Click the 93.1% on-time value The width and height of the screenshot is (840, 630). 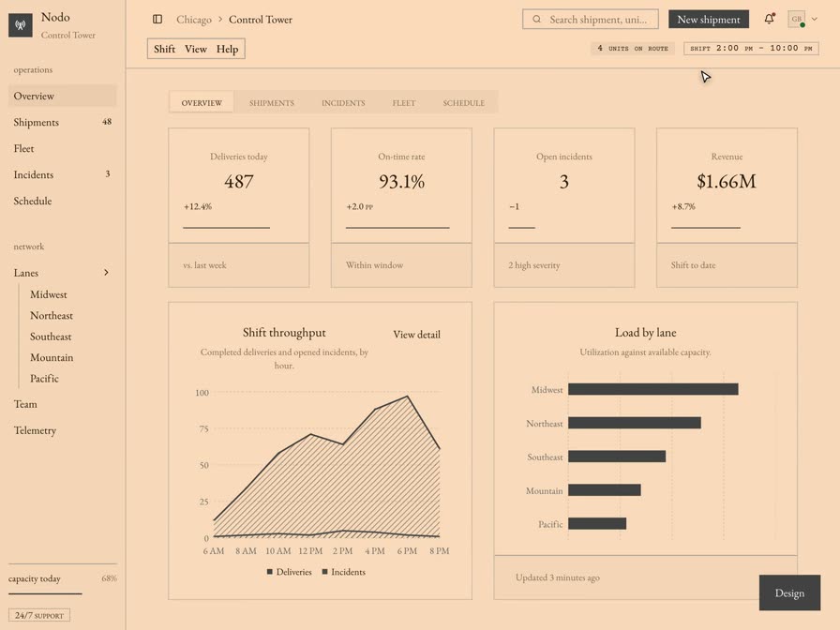pyautogui.click(x=402, y=182)
